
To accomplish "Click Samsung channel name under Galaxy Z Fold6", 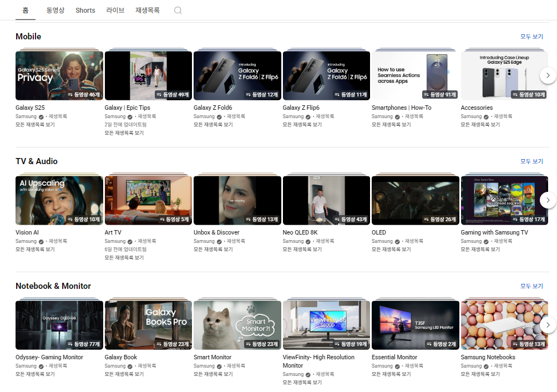I will coord(204,116).
